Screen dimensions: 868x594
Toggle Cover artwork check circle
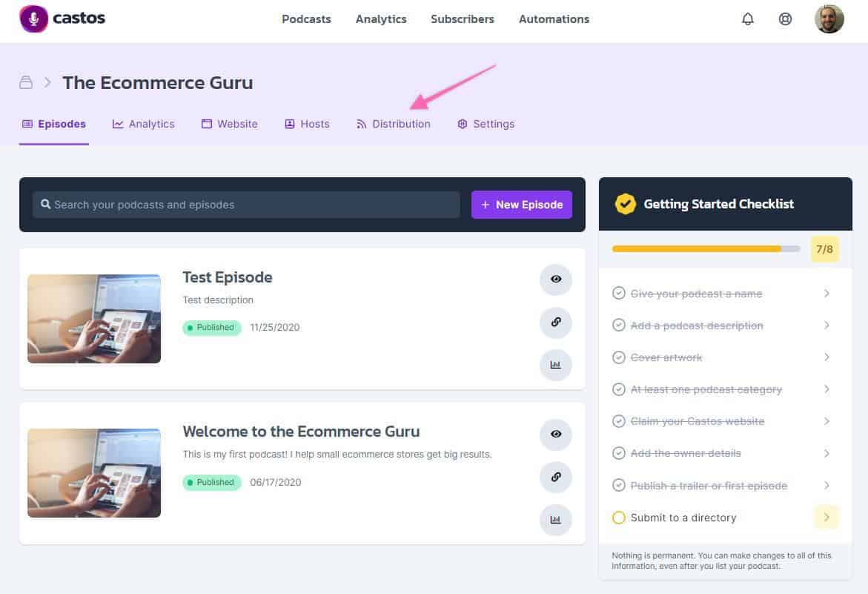tap(618, 357)
